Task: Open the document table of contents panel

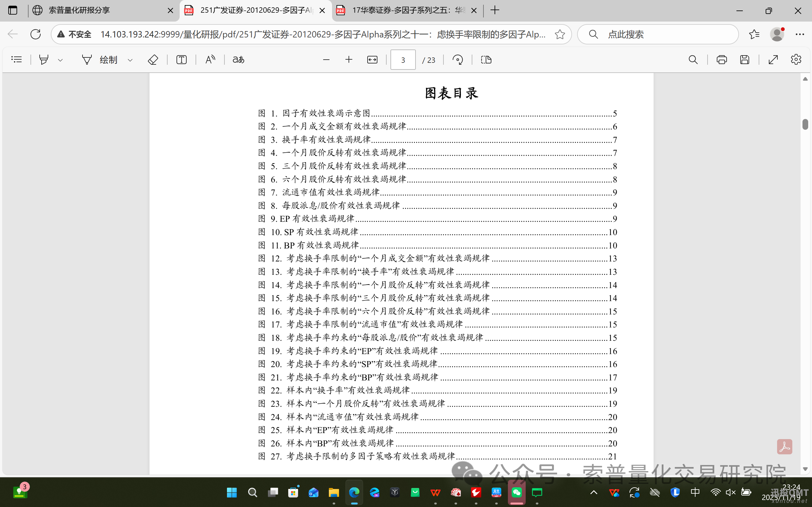Action: [x=17, y=59]
